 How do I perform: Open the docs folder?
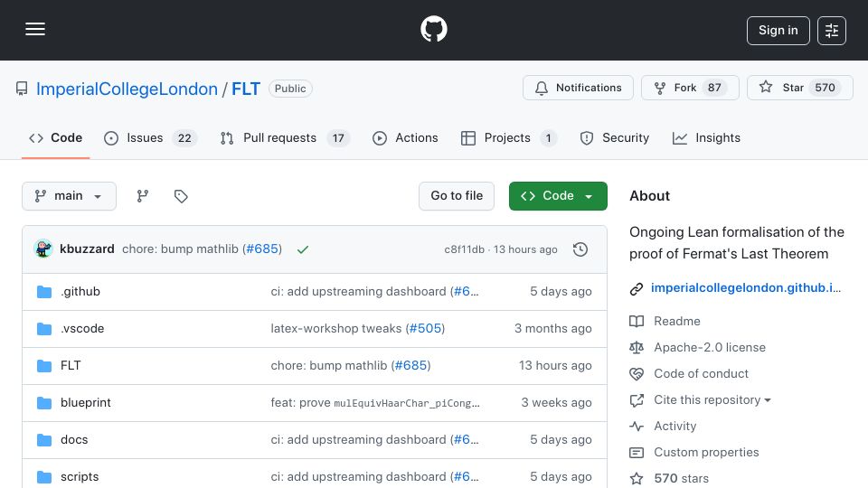(x=74, y=440)
